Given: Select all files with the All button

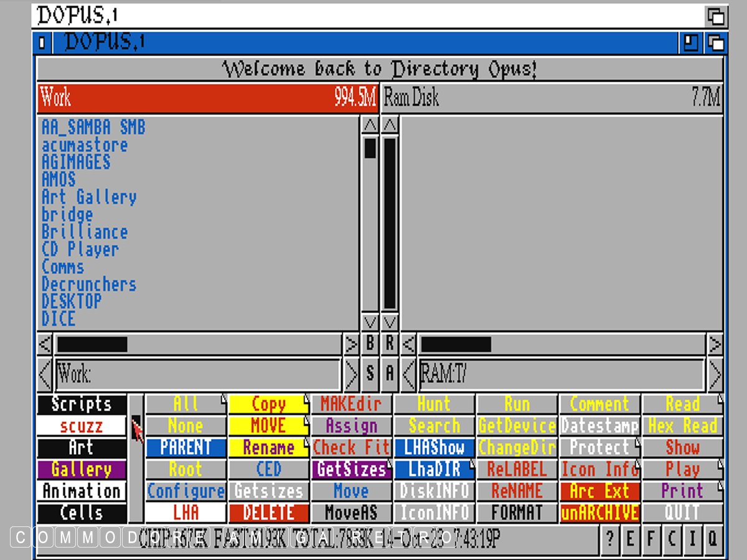Looking at the screenshot, I should tap(186, 404).
